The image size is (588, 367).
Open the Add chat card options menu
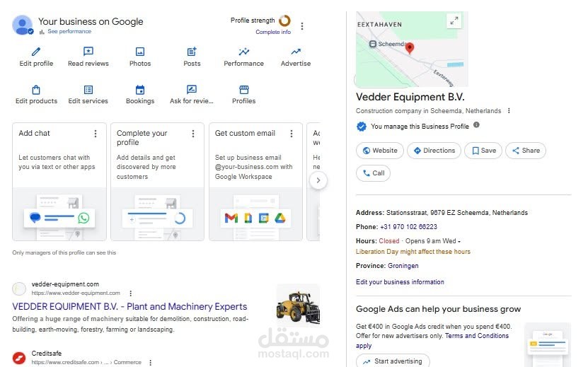(96, 134)
